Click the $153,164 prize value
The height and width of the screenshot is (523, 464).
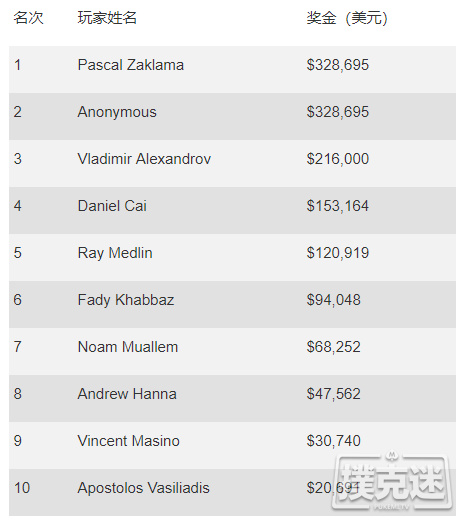pyautogui.click(x=338, y=206)
